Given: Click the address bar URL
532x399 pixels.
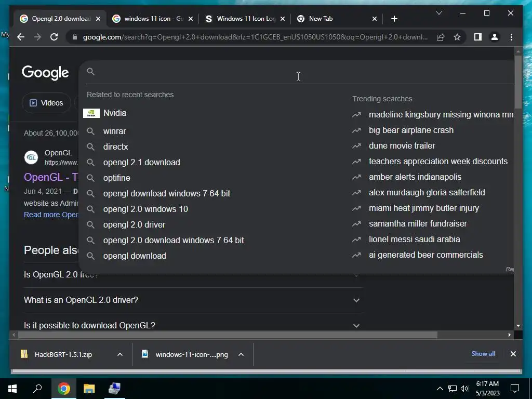Looking at the screenshot, I should [x=255, y=37].
